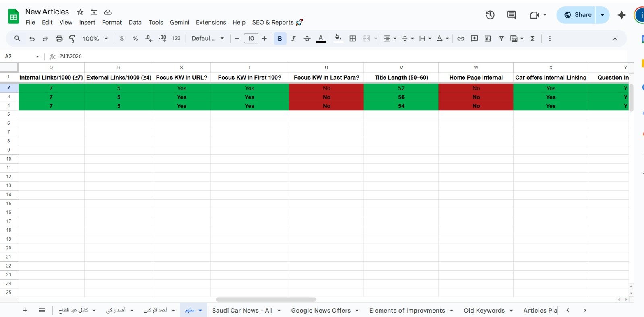This screenshot has width=644, height=317.
Task: Open the comments history icon
Action: [511, 15]
